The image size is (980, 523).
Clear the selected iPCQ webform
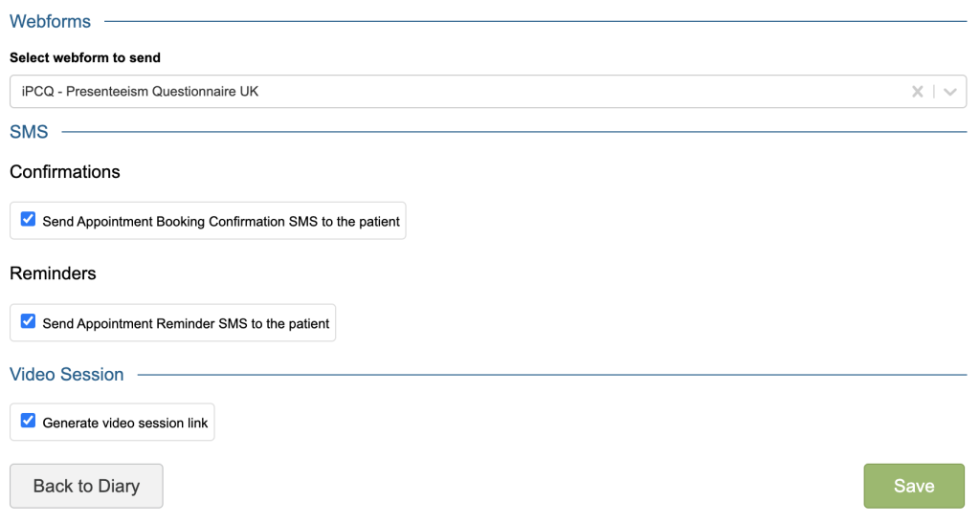tap(917, 92)
